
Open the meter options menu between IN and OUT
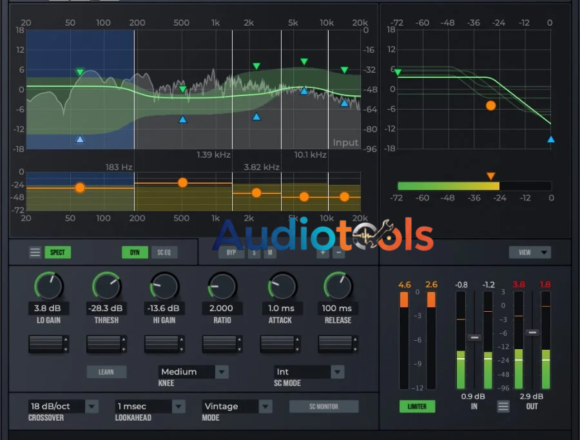[x=503, y=407]
